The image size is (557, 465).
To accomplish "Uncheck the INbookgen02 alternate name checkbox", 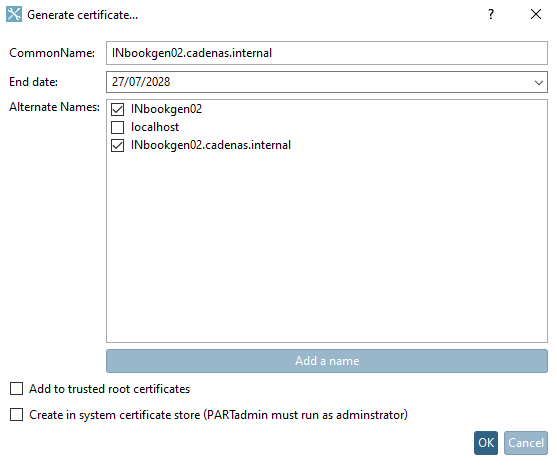I will pyautogui.click(x=117, y=109).
